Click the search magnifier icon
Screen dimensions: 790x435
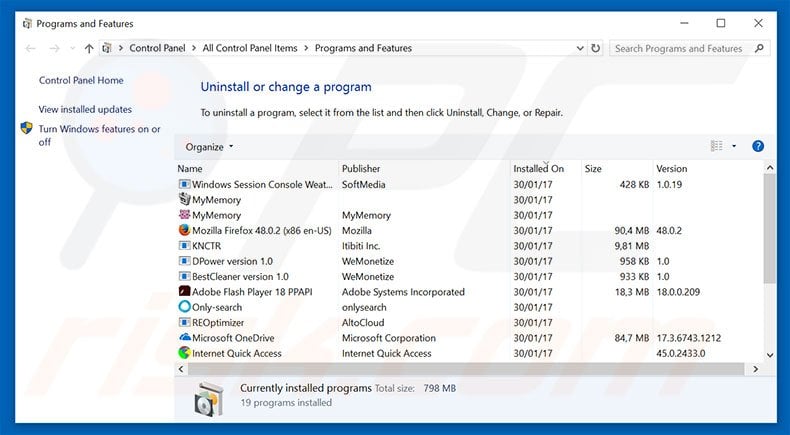click(759, 48)
